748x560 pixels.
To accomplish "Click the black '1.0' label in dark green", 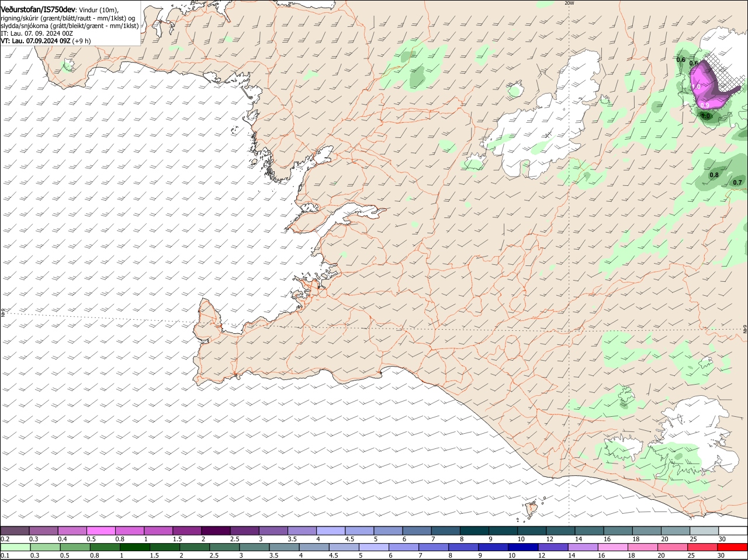I will (x=705, y=116).
